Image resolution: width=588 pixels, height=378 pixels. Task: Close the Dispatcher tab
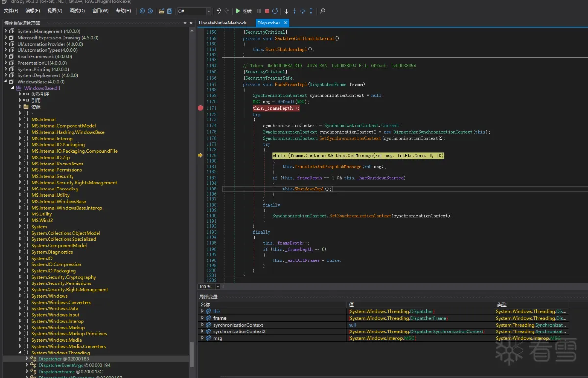coord(285,23)
